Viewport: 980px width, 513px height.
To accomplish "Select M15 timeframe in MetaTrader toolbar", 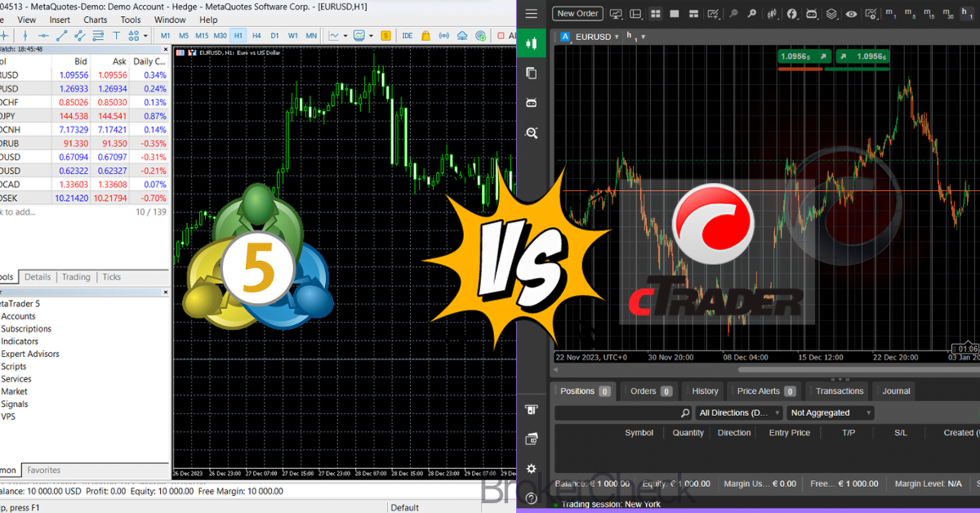I will coord(202,36).
